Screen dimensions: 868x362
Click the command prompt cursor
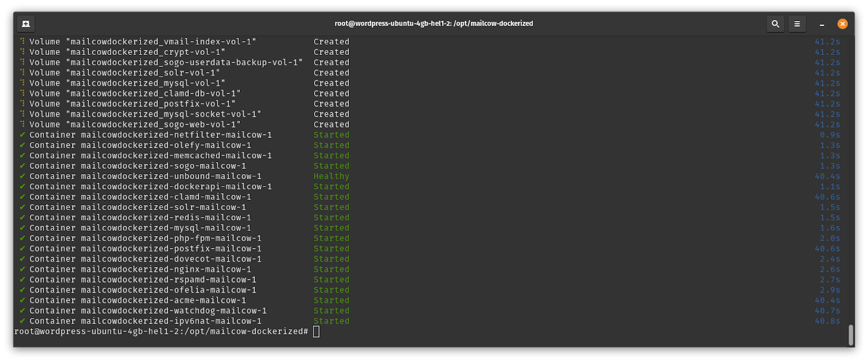point(316,332)
